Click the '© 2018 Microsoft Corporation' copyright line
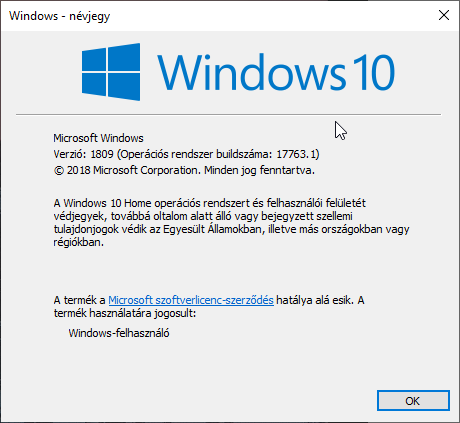 click(184, 170)
